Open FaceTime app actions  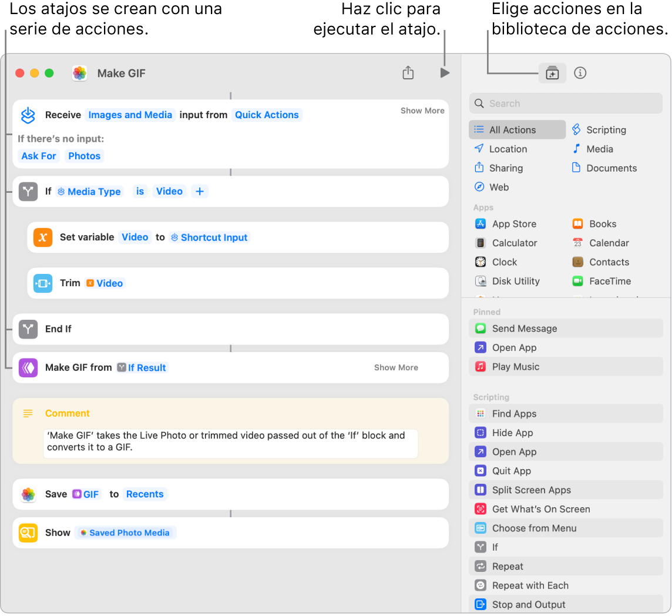coord(602,282)
